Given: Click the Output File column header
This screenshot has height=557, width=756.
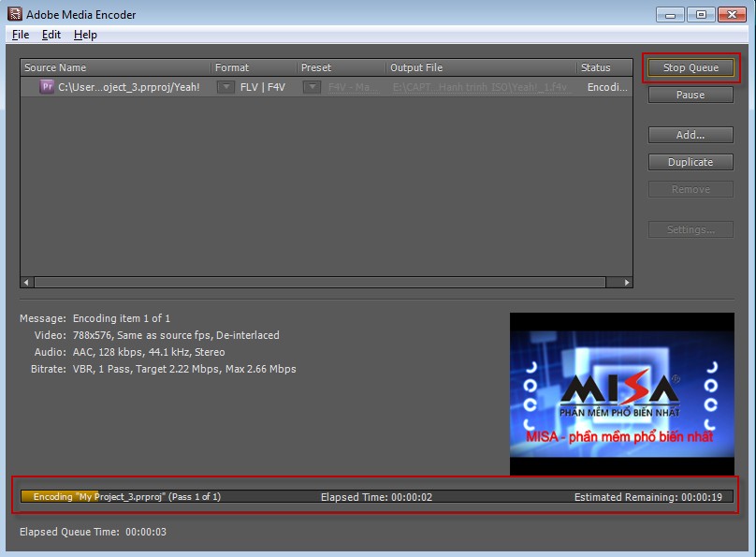Looking at the screenshot, I should [x=481, y=67].
